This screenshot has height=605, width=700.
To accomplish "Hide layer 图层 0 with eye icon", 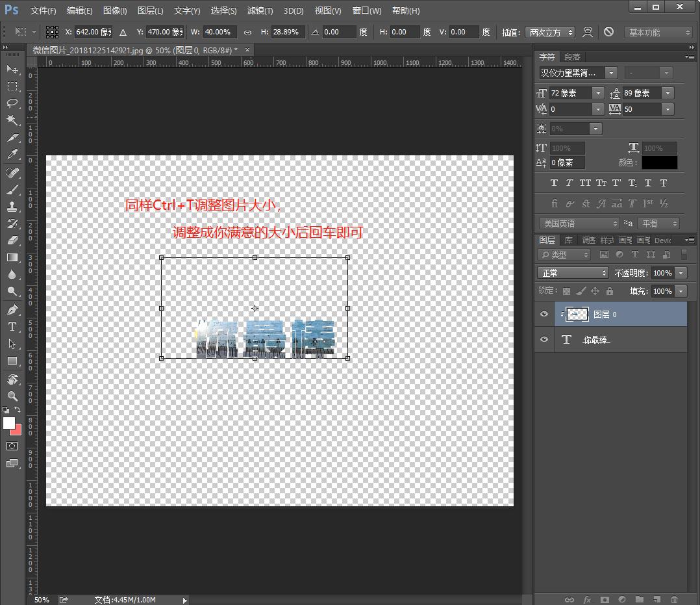I will tap(544, 315).
